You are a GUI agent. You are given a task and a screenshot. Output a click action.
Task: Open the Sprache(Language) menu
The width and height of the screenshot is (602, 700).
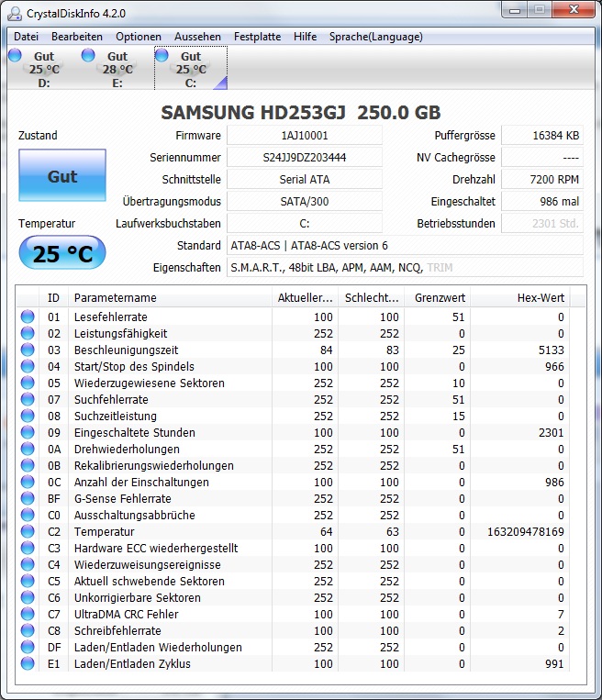click(376, 37)
